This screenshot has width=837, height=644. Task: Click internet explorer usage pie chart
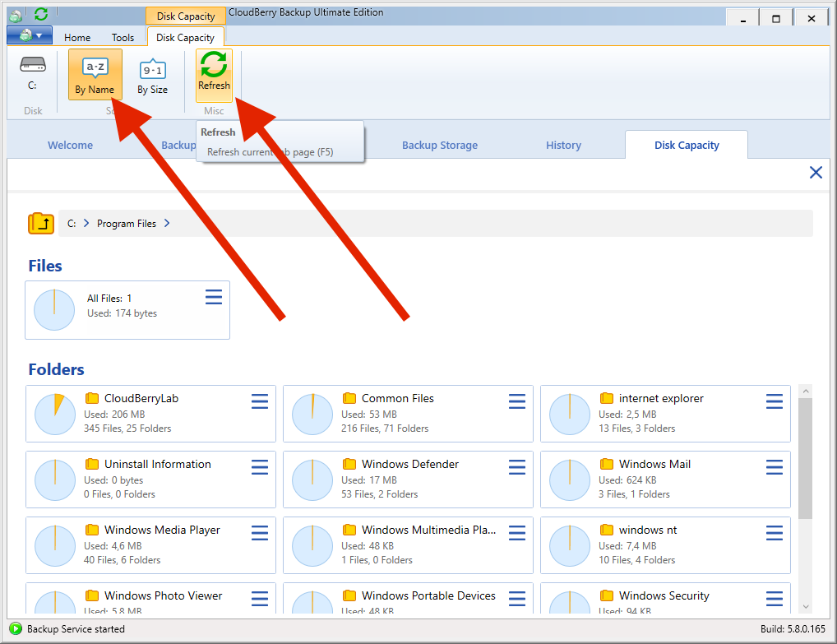pos(570,415)
